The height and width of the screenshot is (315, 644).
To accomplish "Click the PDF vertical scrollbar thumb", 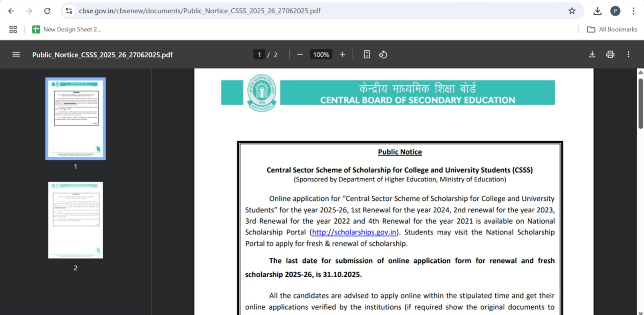I will coord(640,103).
